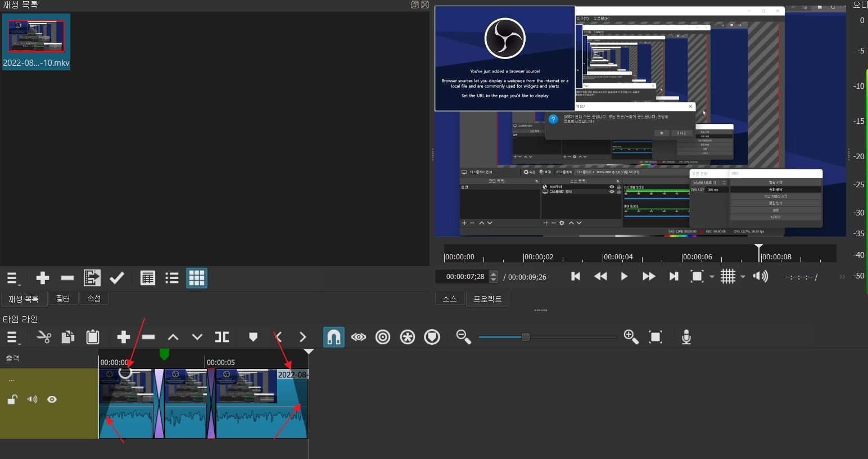
Task: Open the 재생 목록 tab
Action: click(24, 299)
